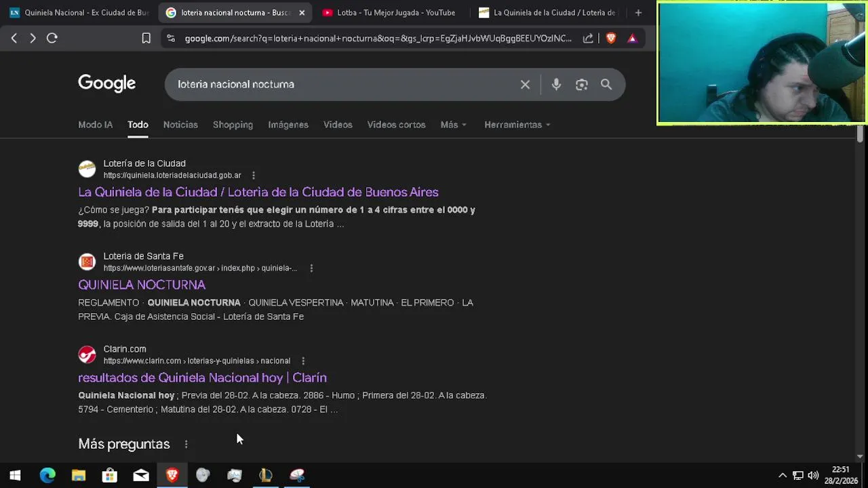Switch to La Quiniela de la Ciudad tab
This screenshot has height=488, width=868.
(547, 12)
